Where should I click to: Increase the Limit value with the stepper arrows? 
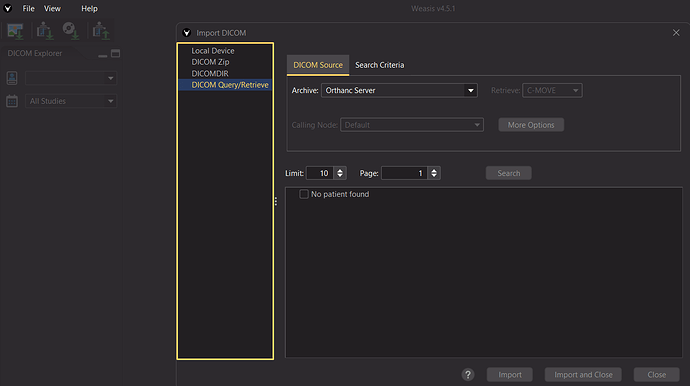[340, 170]
